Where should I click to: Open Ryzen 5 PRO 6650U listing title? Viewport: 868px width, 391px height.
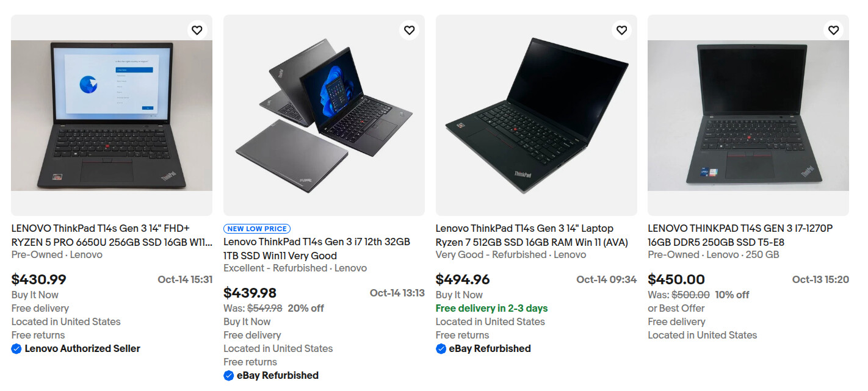pyautogui.click(x=112, y=235)
